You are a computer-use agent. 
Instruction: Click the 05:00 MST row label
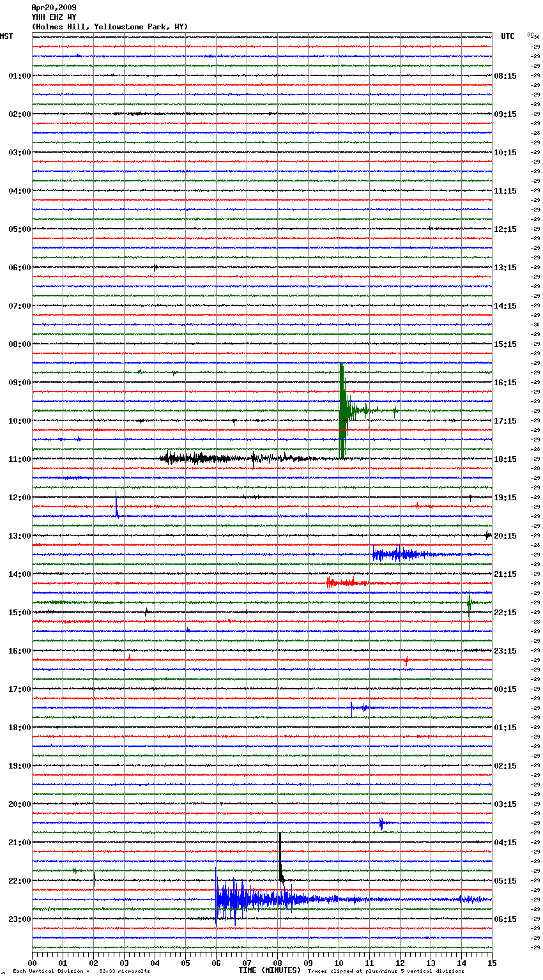coord(20,229)
